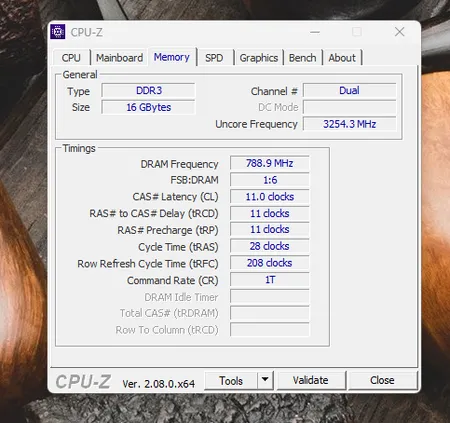Click the 11.0 clocks CAS latency value
This screenshot has width=450, height=423.
point(270,197)
